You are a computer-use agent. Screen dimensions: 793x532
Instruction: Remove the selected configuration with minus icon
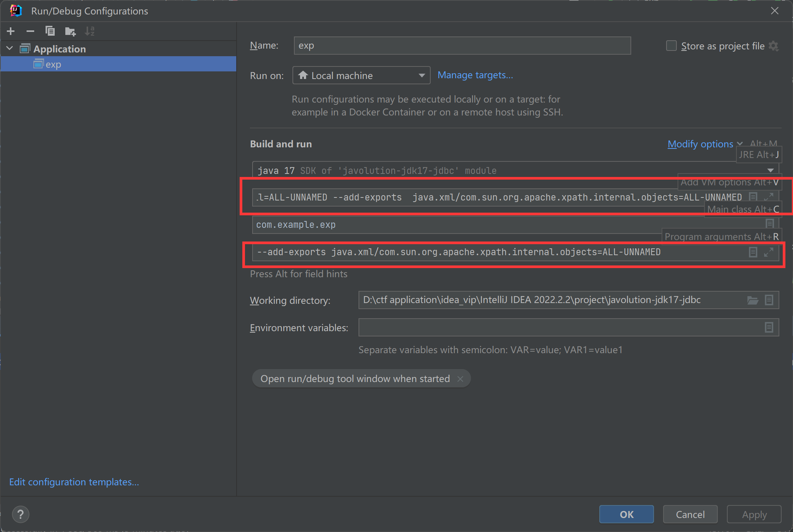coord(30,31)
